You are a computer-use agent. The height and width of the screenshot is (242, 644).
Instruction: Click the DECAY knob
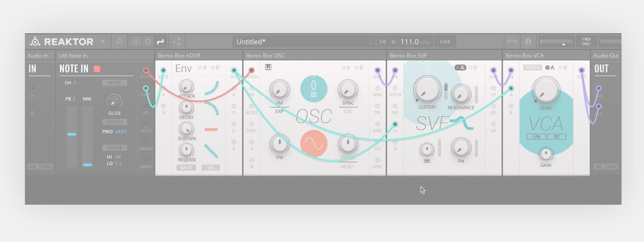186,108
